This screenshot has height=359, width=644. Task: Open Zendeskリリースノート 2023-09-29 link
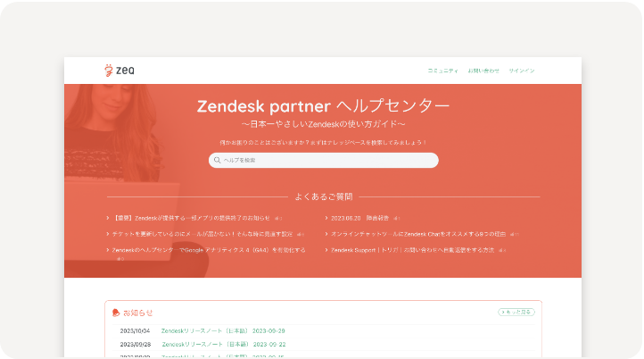[223, 330]
